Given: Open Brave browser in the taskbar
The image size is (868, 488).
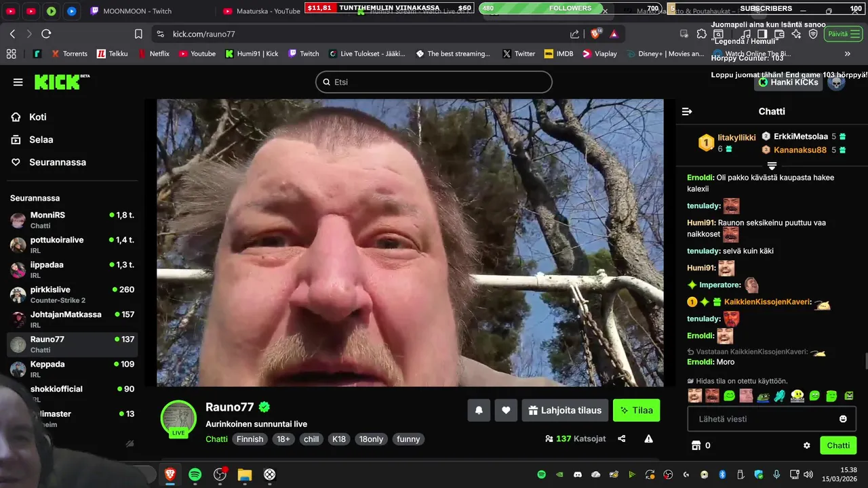Looking at the screenshot, I should (x=170, y=474).
